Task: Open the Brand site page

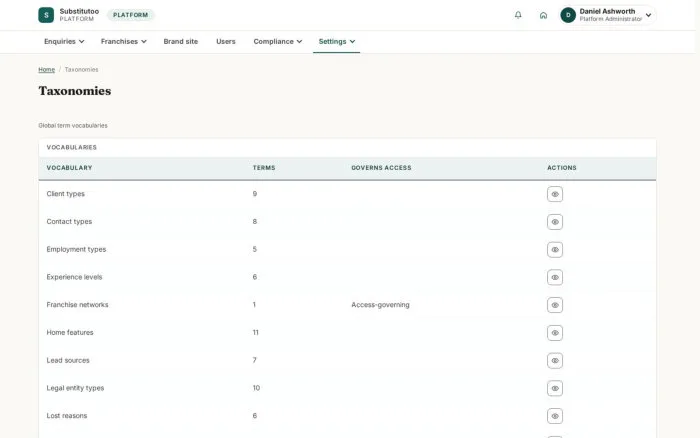Action: coord(181,42)
